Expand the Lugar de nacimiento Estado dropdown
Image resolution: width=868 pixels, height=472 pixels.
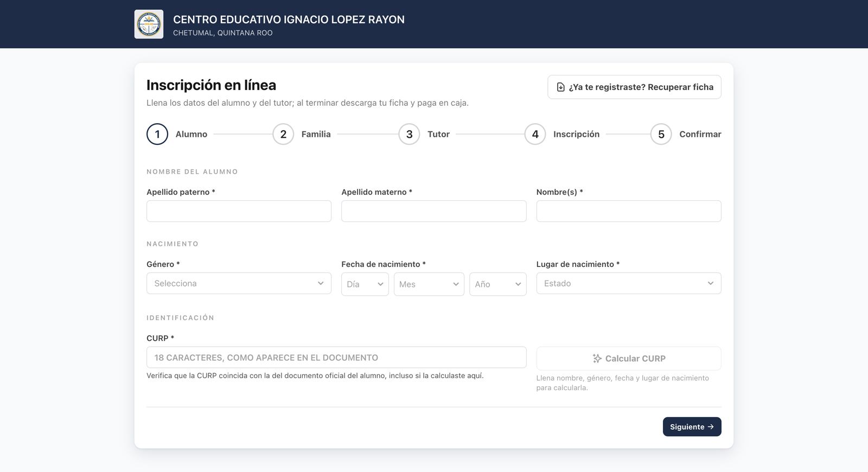pos(629,283)
